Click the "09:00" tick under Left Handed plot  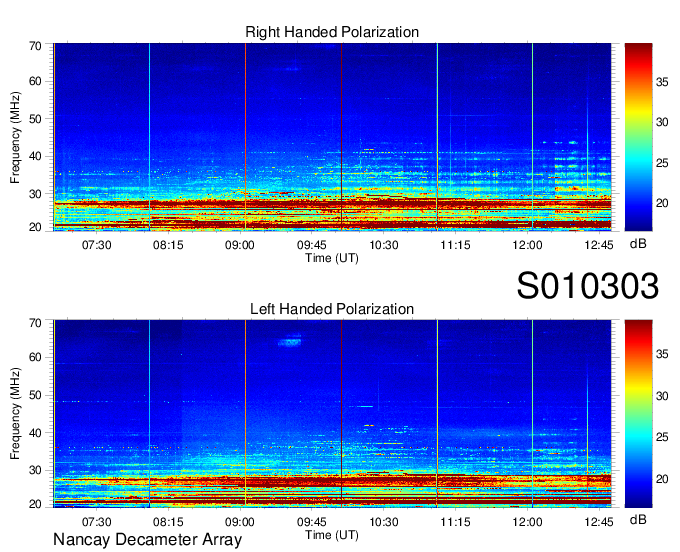pyautogui.click(x=240, y=522)
